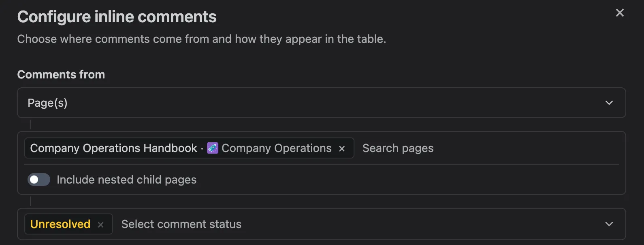This screenshot has height=245, width=644.
Task: Click the chevron in comment status selector
Action: tap(609, 224)
